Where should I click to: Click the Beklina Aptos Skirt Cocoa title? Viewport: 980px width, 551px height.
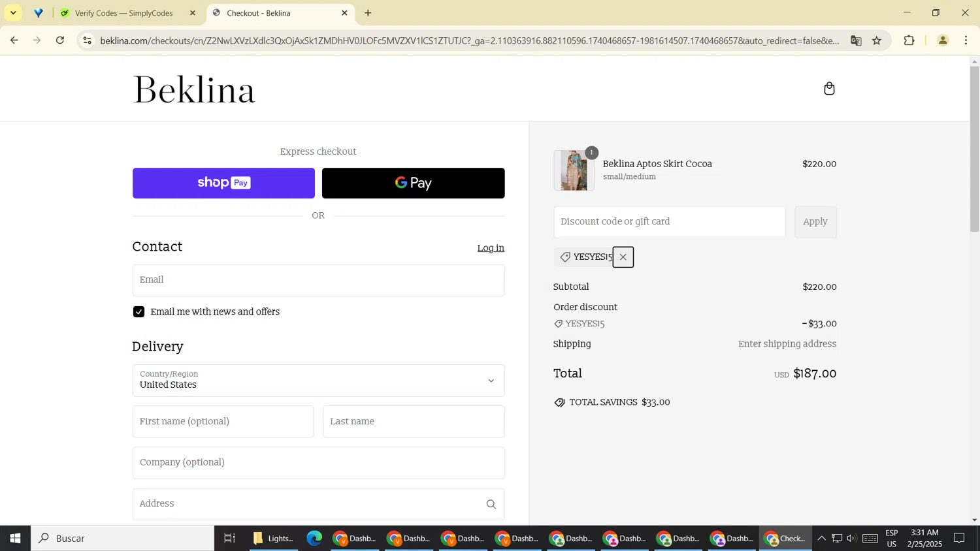pos(657,164)
